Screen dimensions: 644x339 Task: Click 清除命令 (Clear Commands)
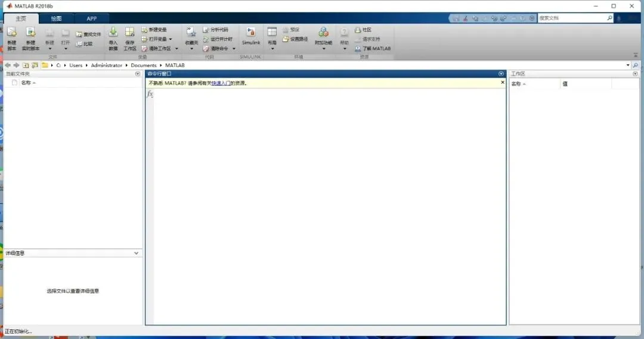pyautogui.click(x=215, y=48)
